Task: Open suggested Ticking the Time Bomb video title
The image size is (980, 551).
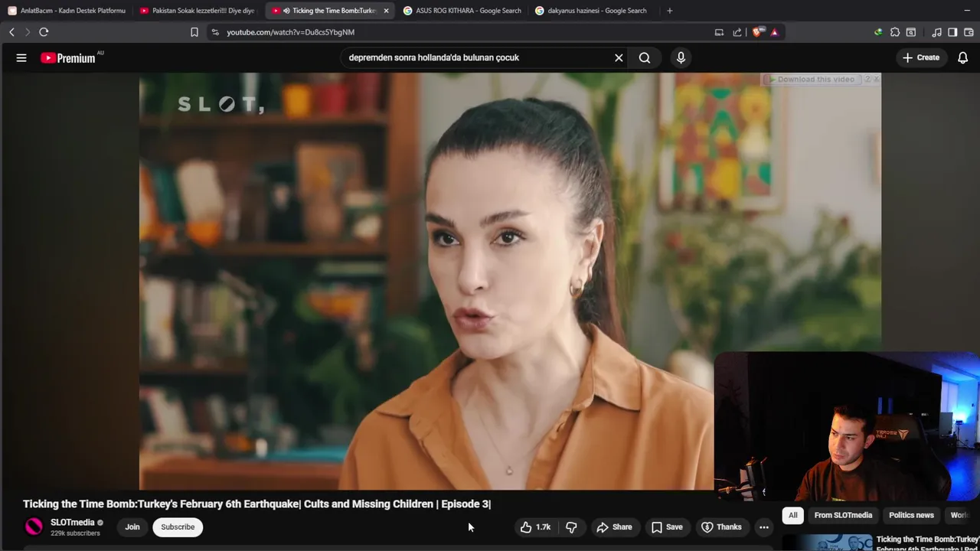Action: [927, 543]
